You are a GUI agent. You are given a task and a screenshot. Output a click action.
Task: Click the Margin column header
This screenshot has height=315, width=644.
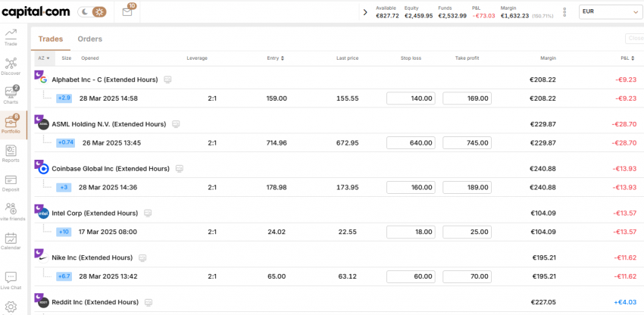tap(548, 58)
